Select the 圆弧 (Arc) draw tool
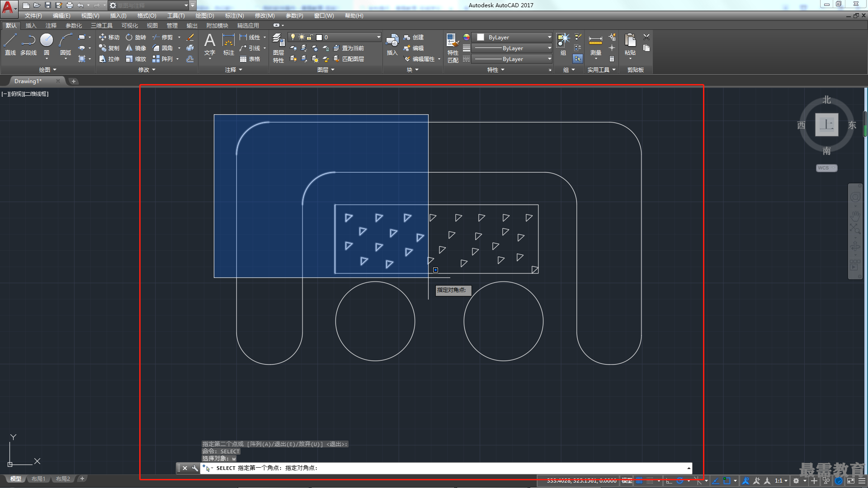This screenshot has width=868, height=488. [x=66, y=44]
